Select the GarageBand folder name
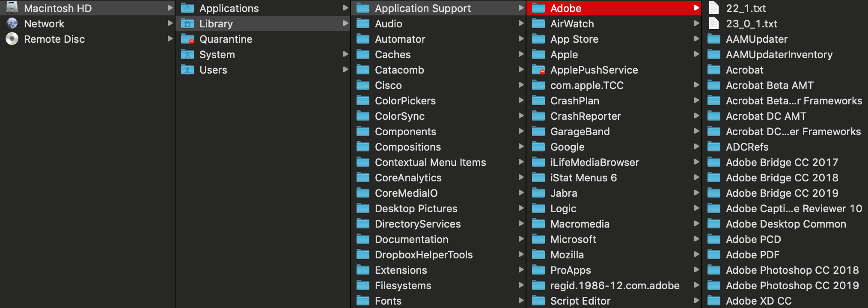The image size is (868, 308). pos(580,131)
